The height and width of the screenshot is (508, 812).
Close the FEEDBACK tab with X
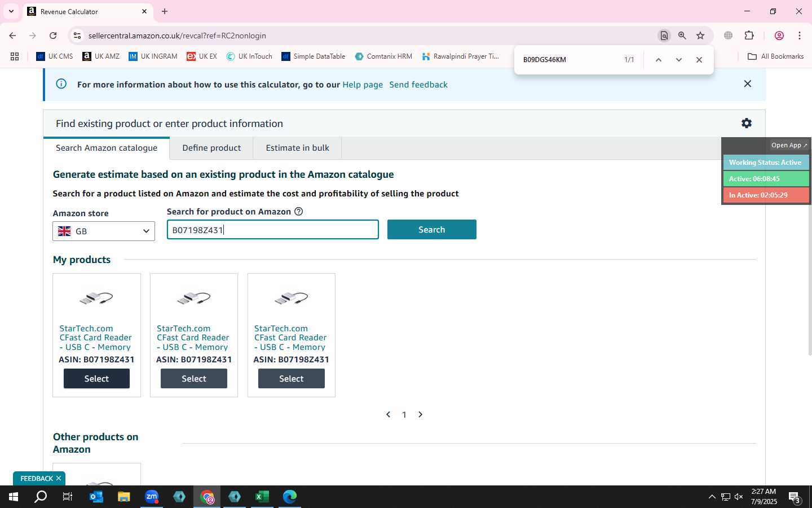click(x=59, y=478)
